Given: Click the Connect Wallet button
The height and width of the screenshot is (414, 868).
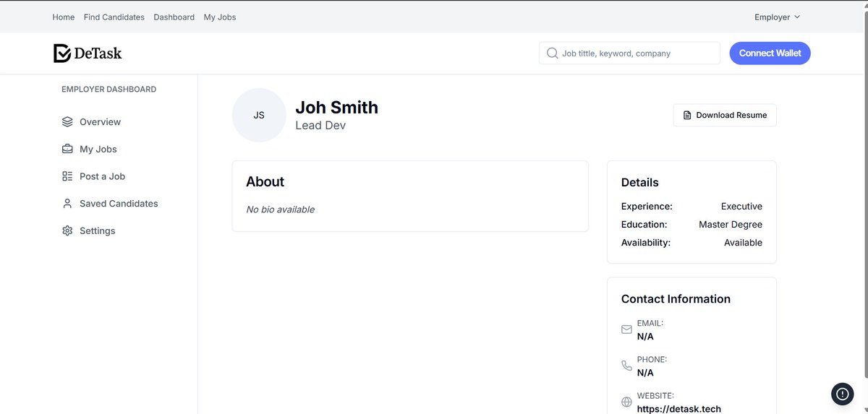Looking at the screenshot, I should tap(770, 53).
